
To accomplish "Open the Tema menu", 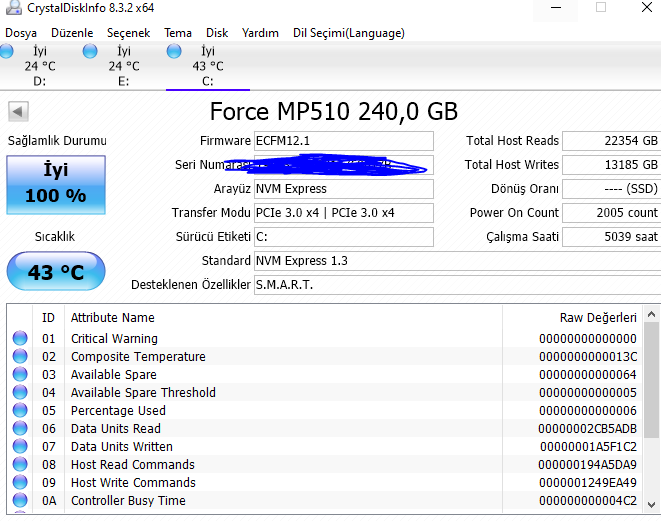I will coord(178,33).
